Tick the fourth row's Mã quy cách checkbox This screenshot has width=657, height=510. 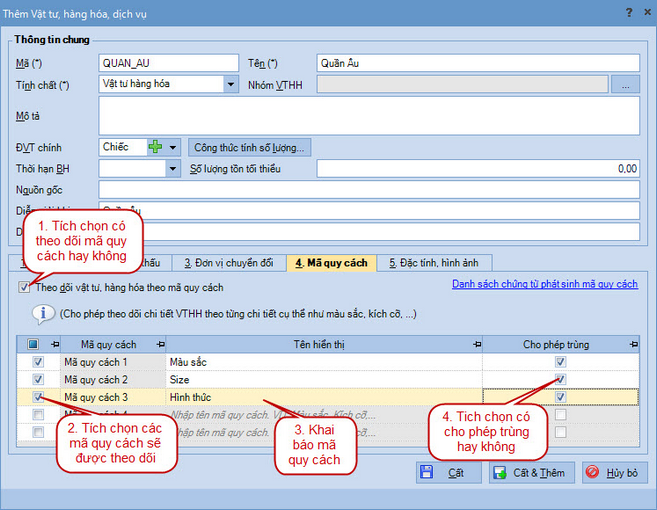point(38,414)
